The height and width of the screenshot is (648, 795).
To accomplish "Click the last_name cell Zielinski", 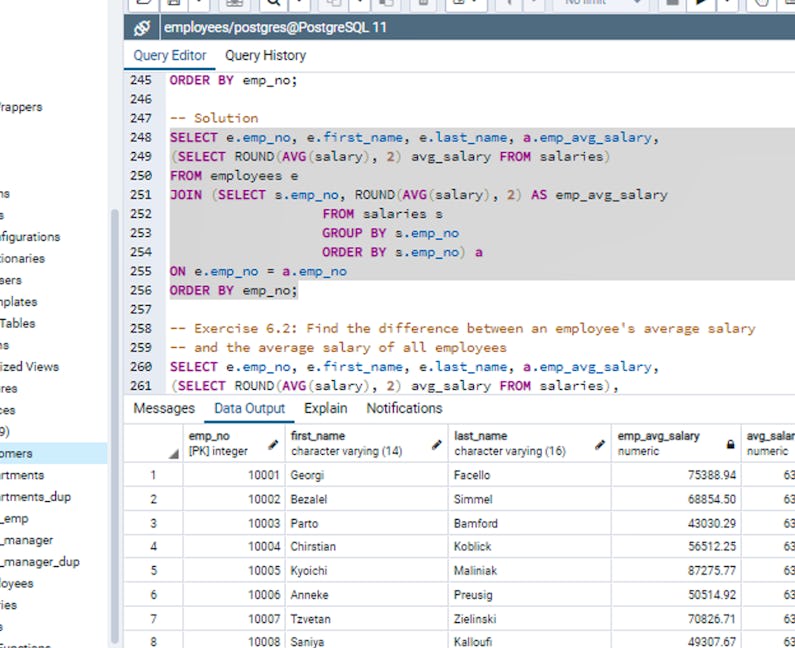I will (530, 619).
